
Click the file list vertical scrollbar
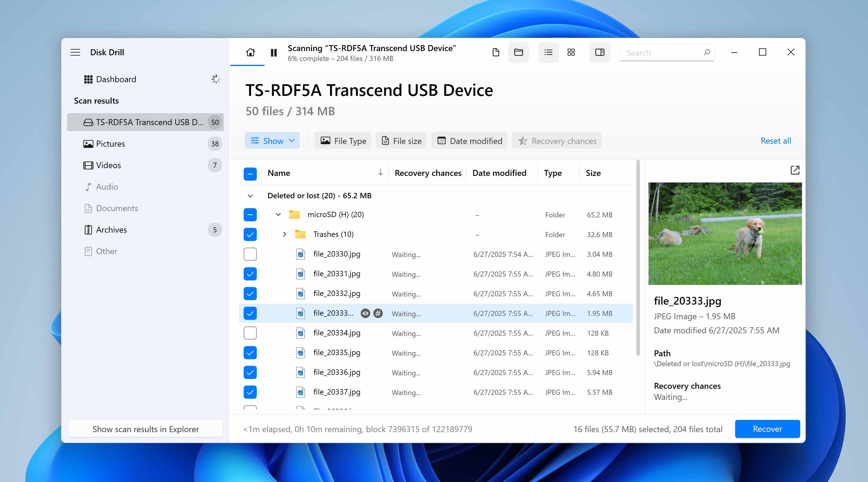[637, 258]
